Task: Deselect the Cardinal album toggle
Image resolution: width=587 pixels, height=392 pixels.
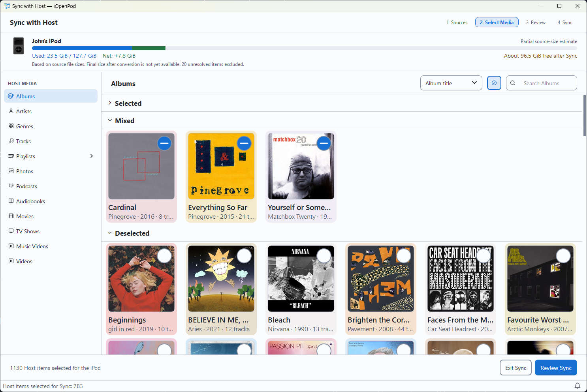Action: tap(164, 143)
